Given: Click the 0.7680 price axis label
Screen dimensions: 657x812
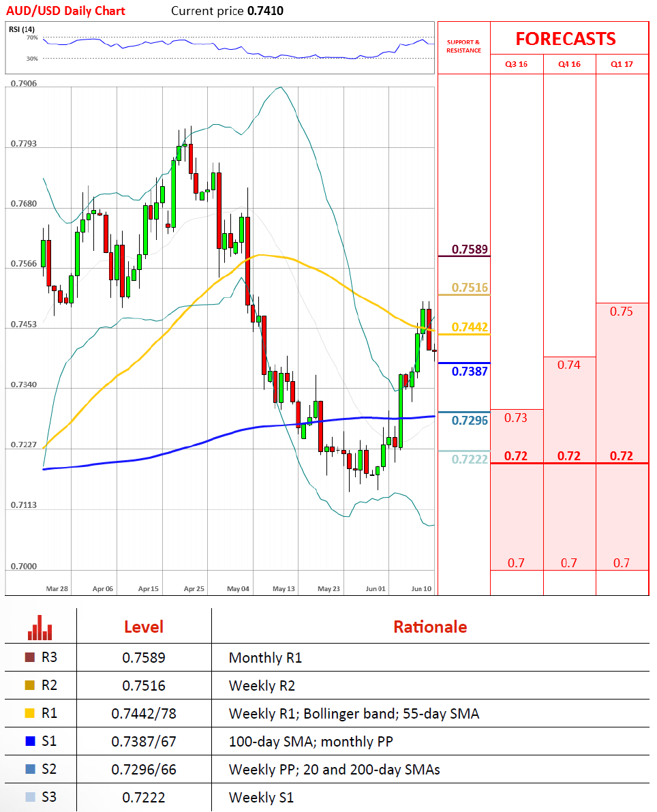Looking at the screenshot, I should point(24,204).
